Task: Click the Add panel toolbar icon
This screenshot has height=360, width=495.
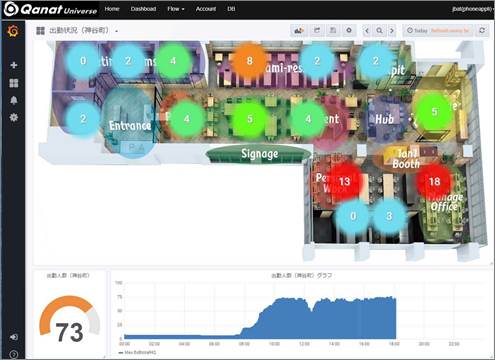Action: coord(299,31)
